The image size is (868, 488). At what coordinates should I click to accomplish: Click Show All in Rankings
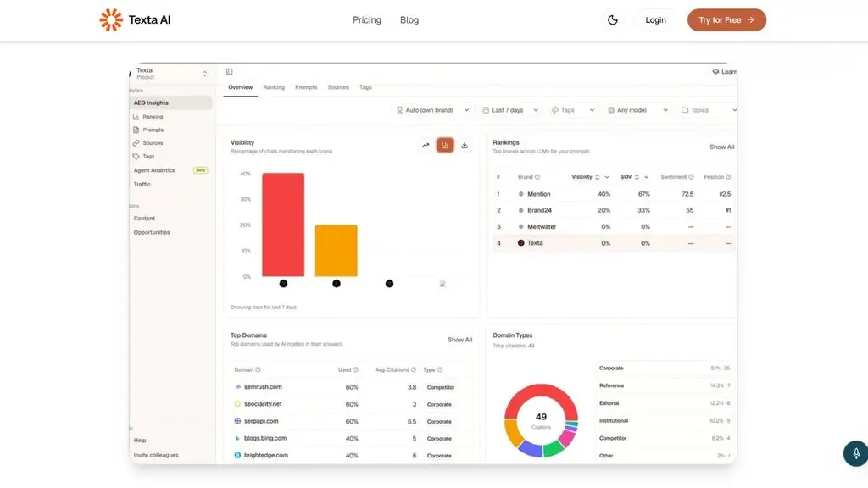(x=722, y=147)
